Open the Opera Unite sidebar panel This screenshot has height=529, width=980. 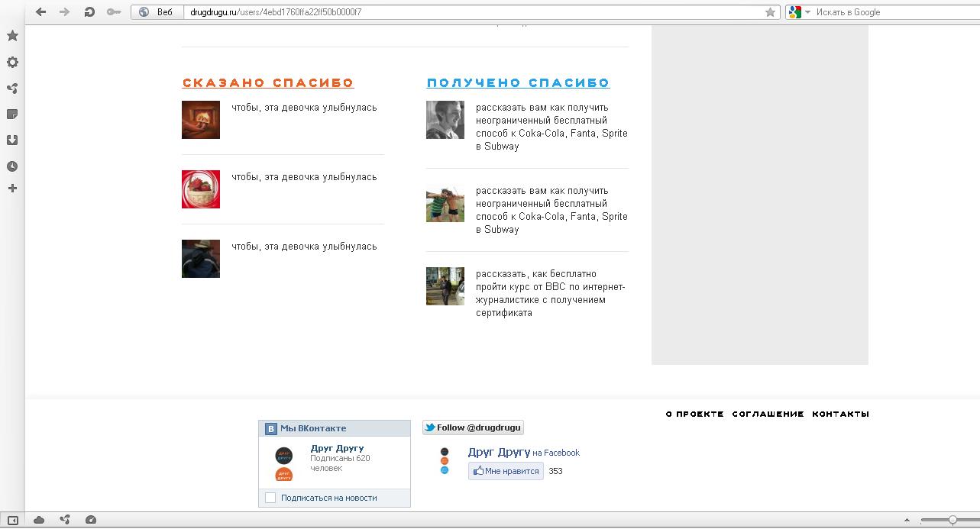click(12, 89)
